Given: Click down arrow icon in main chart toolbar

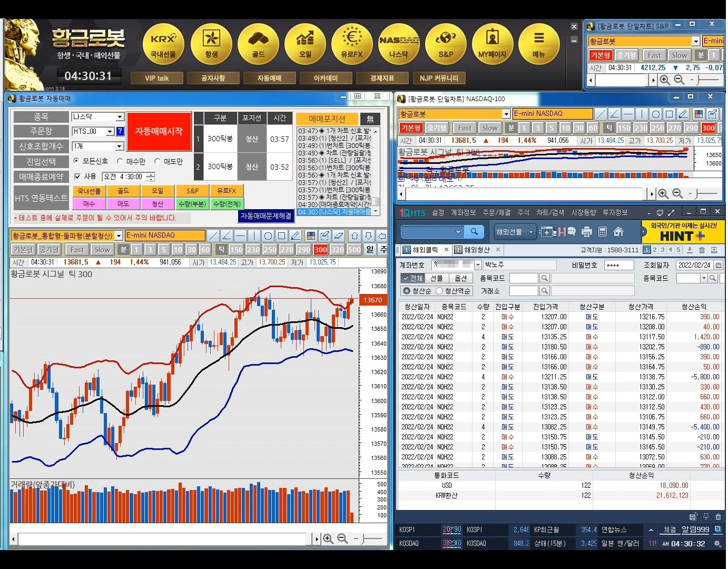Looking at the screenshot, I should click(369, 236).
